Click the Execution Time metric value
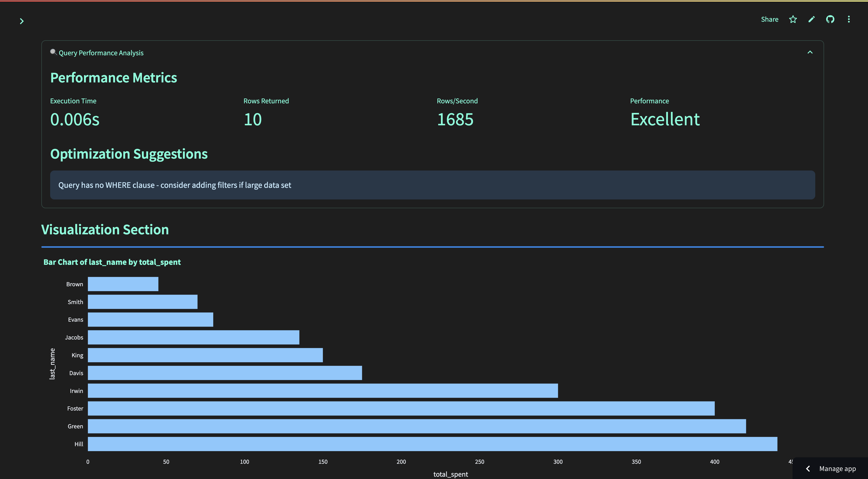Image resolution: width=868 pixels, height=479 pixels. pos(75,119)
